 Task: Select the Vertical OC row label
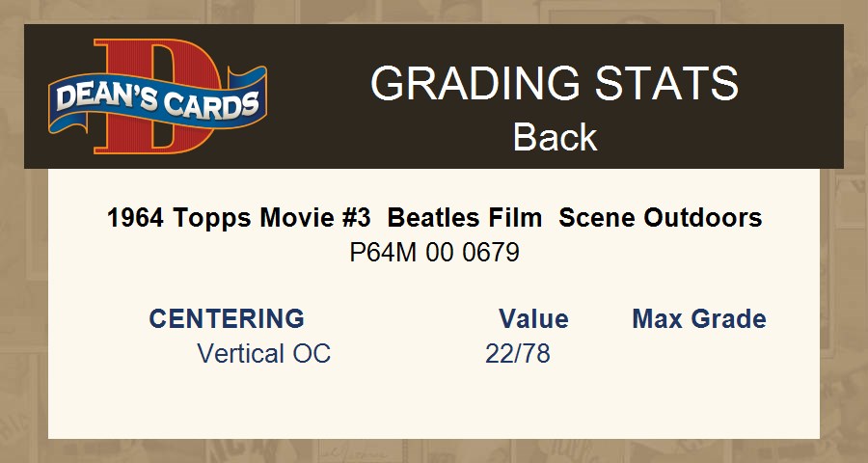pyautogui.click(x=263, y=354)
